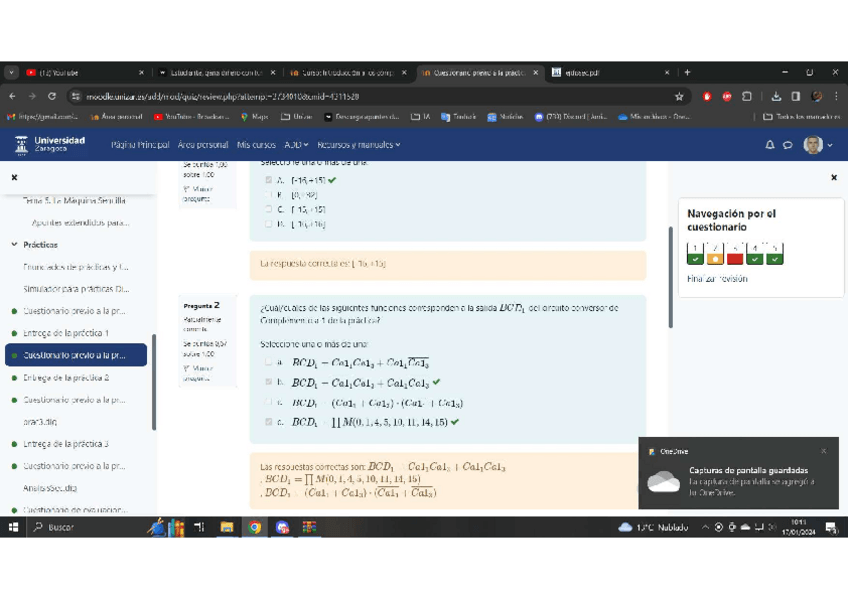Expand Recursos y manuales dropdown
Image resolution: width=848 pixels, height=599 pixels.
pyautogui.click(x=359, y=145)
